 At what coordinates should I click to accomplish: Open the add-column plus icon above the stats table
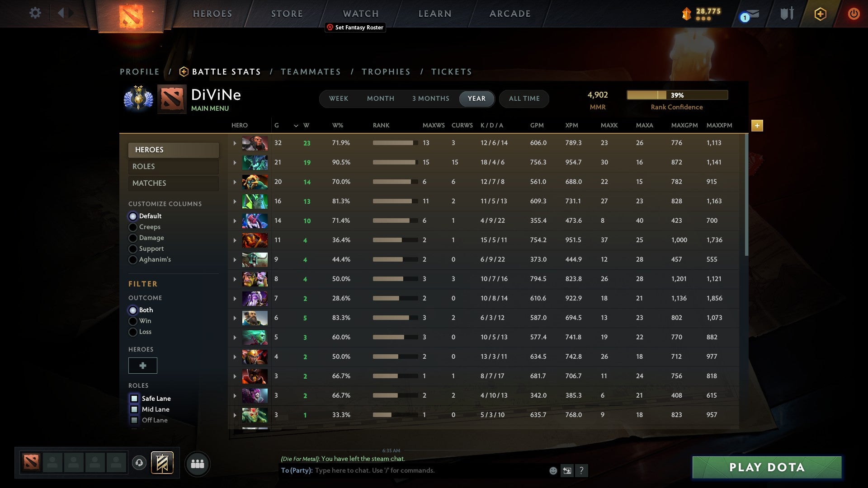757,126
